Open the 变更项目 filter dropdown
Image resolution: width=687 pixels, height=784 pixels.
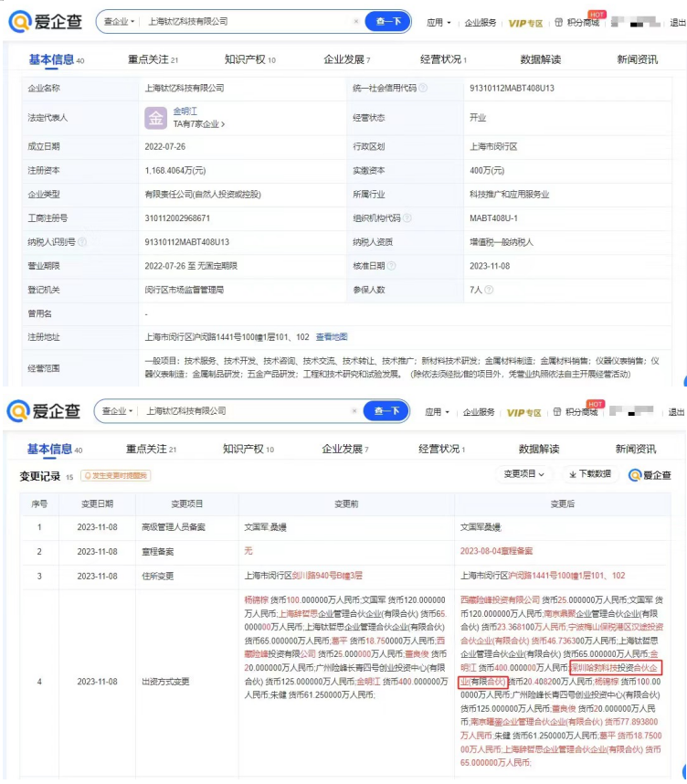pyautogui.click(x=523, y=474)
